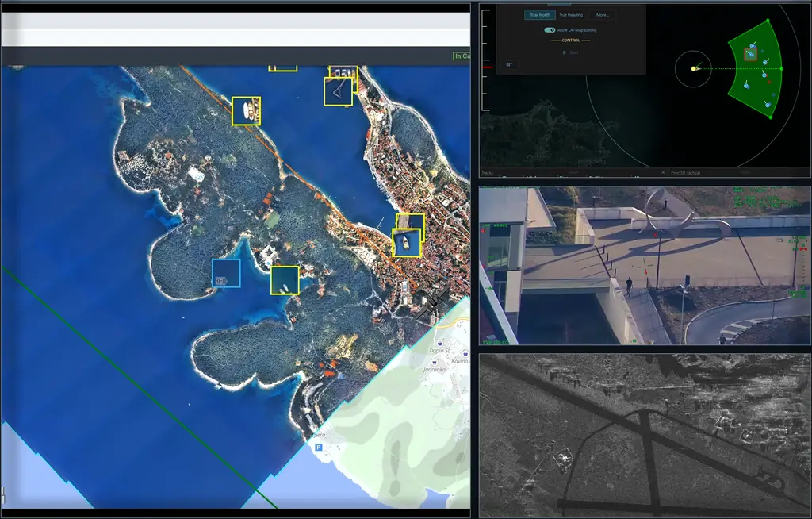Image resolution: width=812 pixels, height=519 pixels.
Task: Click the CONTROL section heading
Action: 571,40
